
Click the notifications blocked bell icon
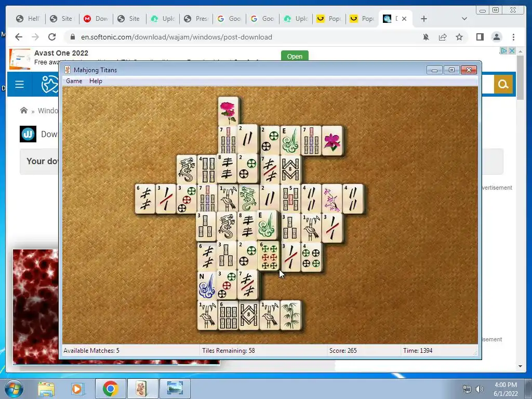(426, 37)
